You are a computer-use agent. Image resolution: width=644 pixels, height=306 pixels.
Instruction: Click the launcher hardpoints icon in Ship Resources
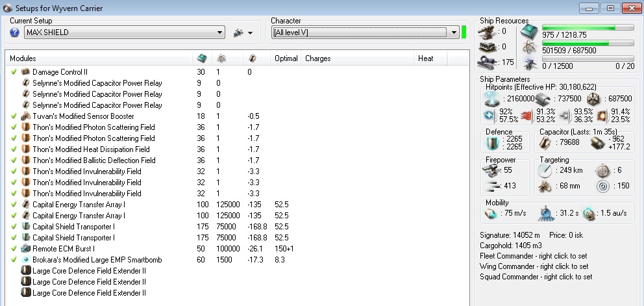487,47
